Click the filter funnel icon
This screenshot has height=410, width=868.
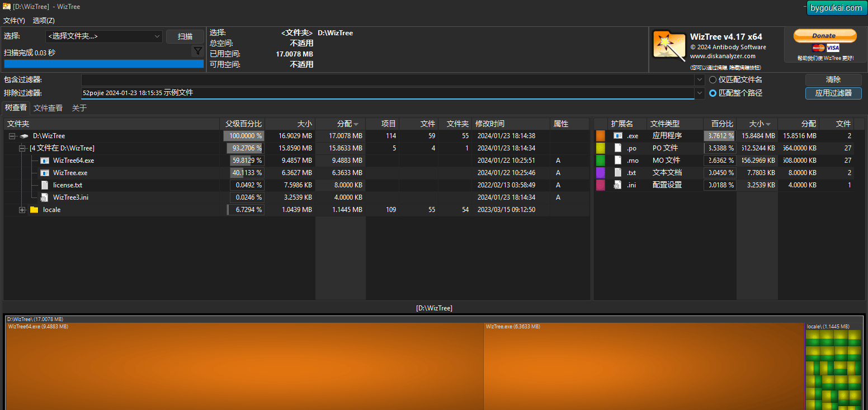point(197,51)
